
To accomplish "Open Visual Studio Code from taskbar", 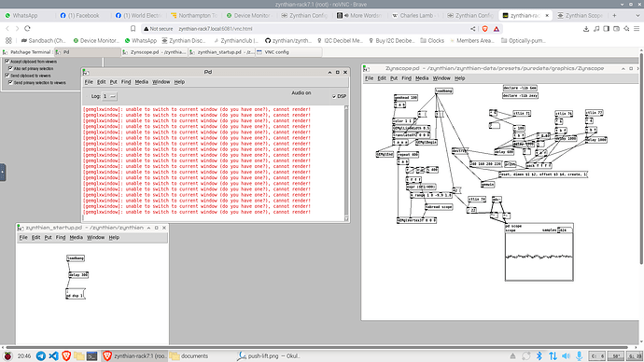I will 53,355.
